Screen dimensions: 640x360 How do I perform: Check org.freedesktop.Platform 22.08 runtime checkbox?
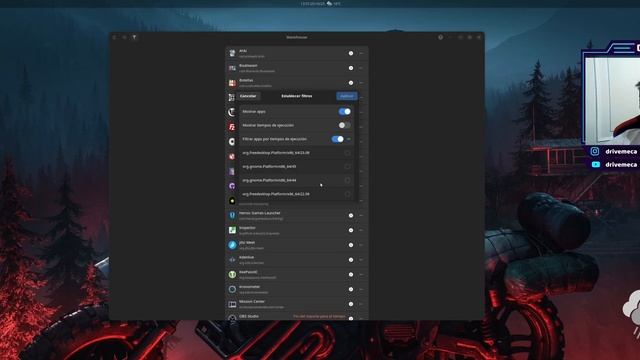[347, 194]
